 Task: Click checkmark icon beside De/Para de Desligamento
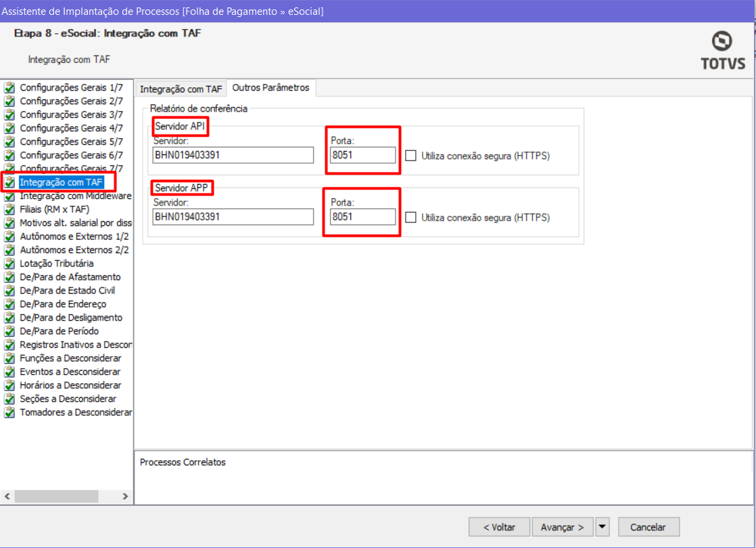point(9,317)
